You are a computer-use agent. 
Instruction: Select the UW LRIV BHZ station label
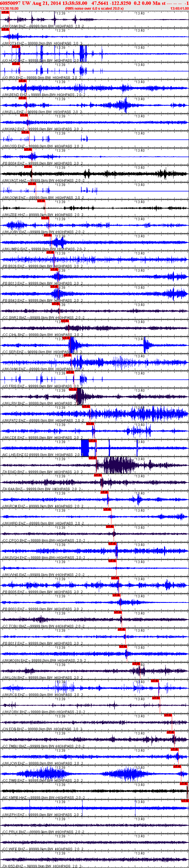[x=42, y=404]
